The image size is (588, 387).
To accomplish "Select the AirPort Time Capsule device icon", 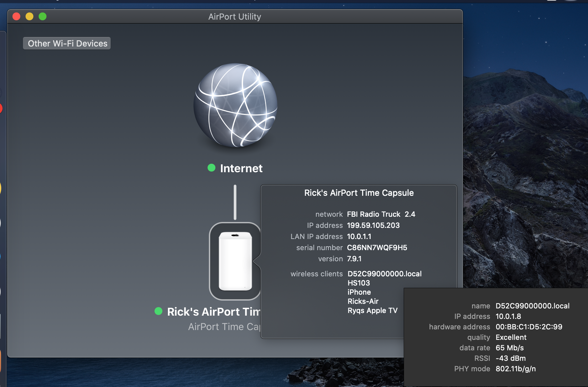I will [235, 261].
